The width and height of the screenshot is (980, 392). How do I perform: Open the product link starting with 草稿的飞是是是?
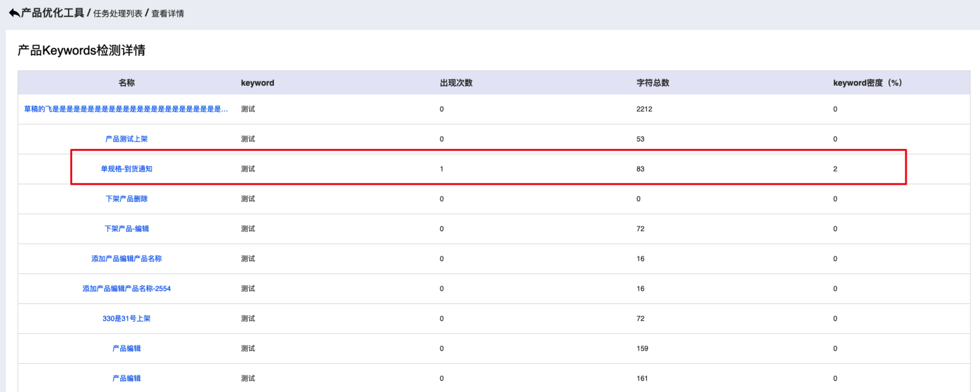pos(126,109)
